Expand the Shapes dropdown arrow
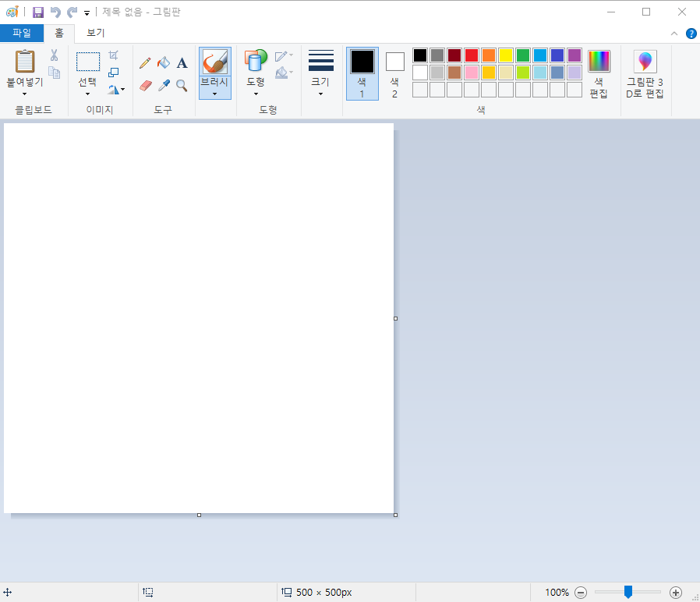The image size is (700, 602). 256,94
